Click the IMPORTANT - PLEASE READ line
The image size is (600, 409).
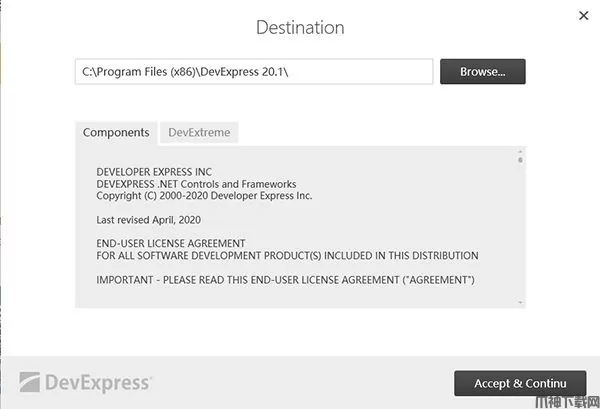tap(285, 278)
